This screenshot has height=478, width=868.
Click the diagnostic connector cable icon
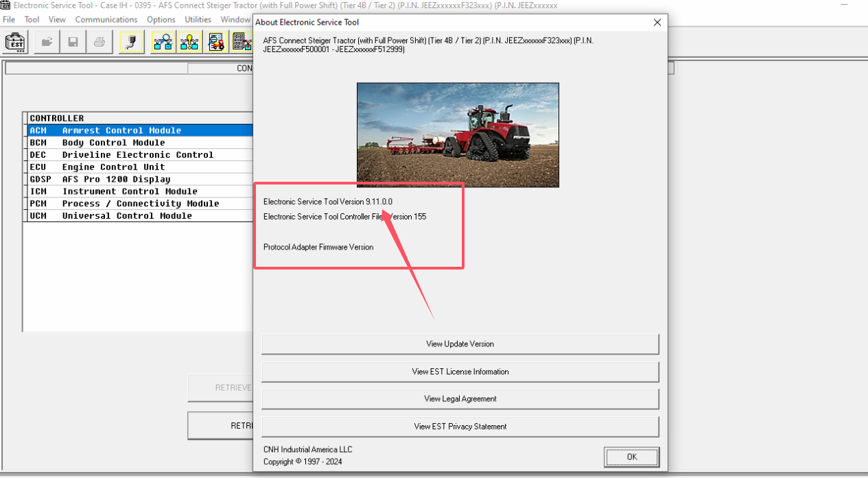pyautogui.click(x=132, y=42)
